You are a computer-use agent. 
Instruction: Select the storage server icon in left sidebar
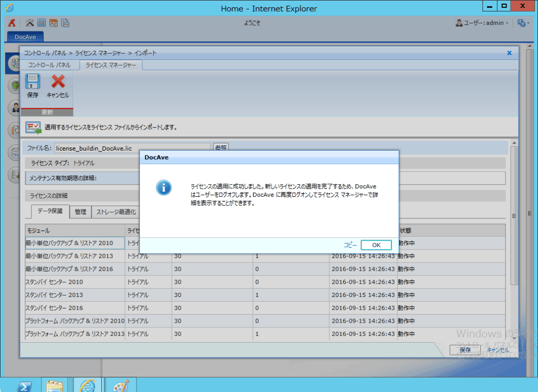(14, 175)
